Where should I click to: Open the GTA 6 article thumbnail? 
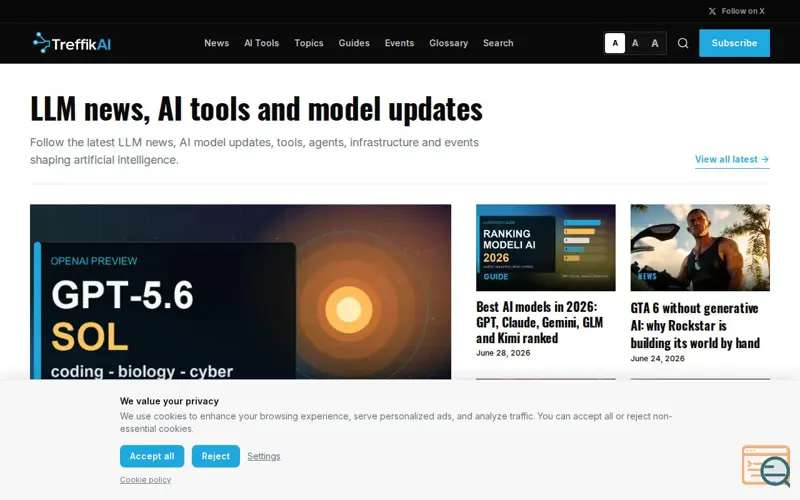click(x=700, y=248)
